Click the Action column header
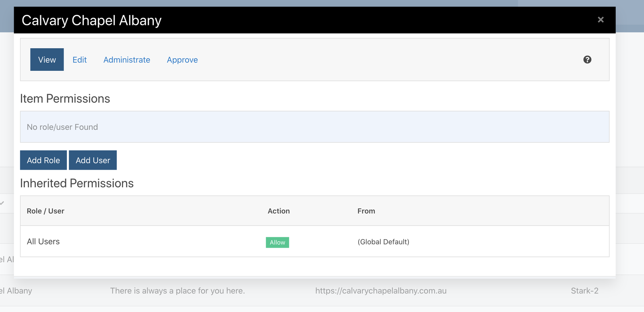The image size is (644, 312). click(279, 211)
